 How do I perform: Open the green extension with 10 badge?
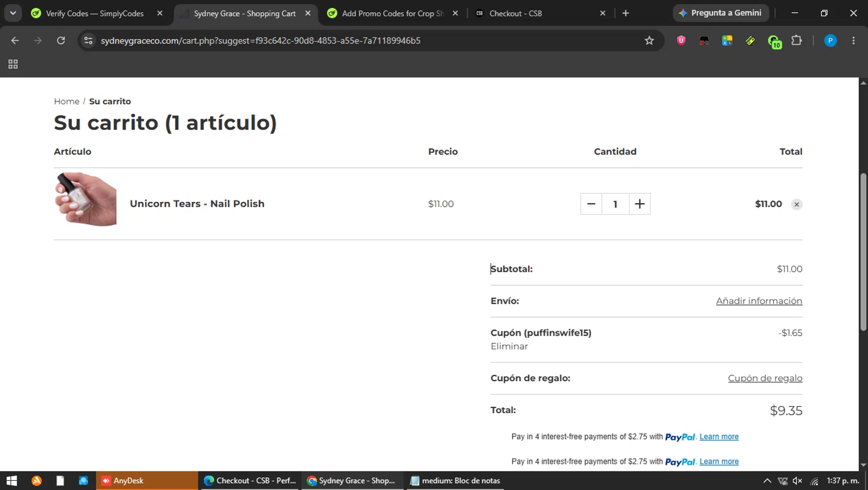tap(774, 42)
